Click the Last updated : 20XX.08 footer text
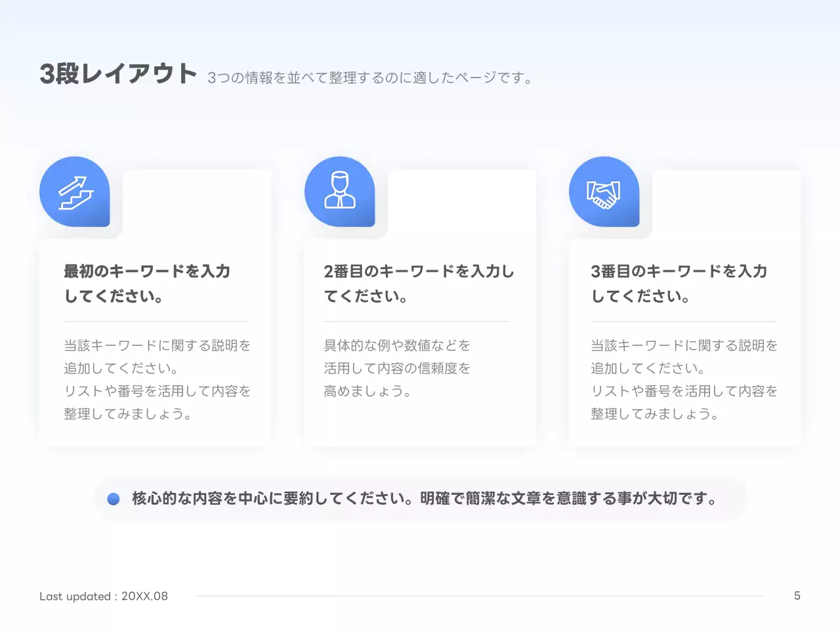This screenshot has height=630, width=840. point(103,596)
